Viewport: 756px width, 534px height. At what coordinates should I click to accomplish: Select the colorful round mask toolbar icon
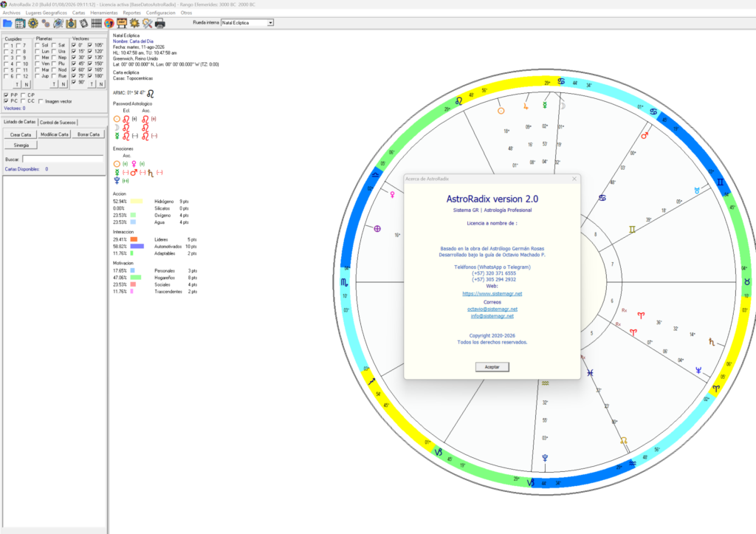click(109, 23)
